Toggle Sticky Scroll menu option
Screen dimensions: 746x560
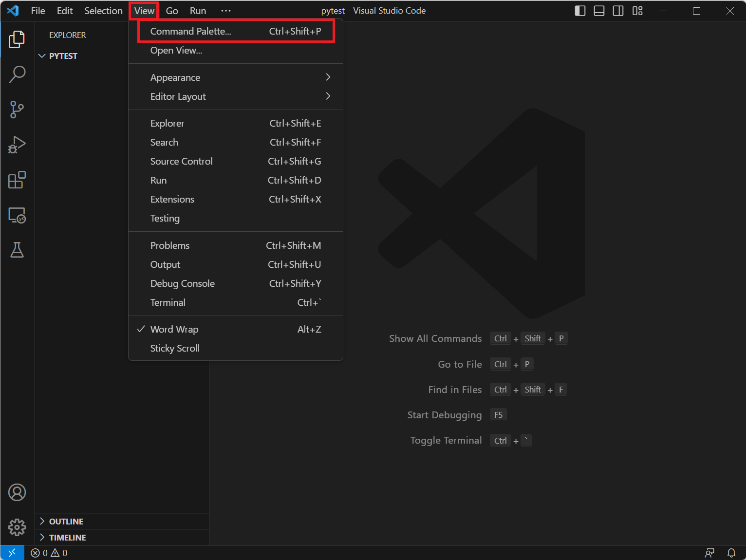click(x=175, y=348)
